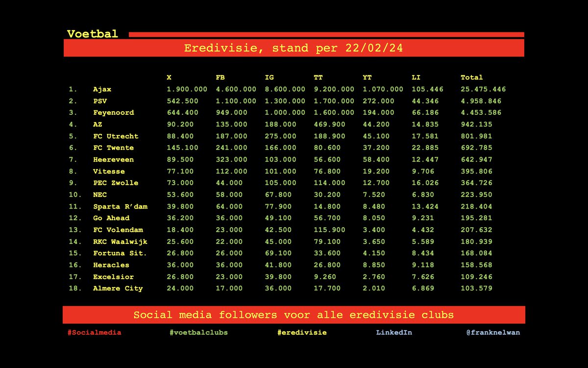The height and width of the screenshot is (368, 588).
Task: Select the Heereveen club name
Action: pos(113,159)
